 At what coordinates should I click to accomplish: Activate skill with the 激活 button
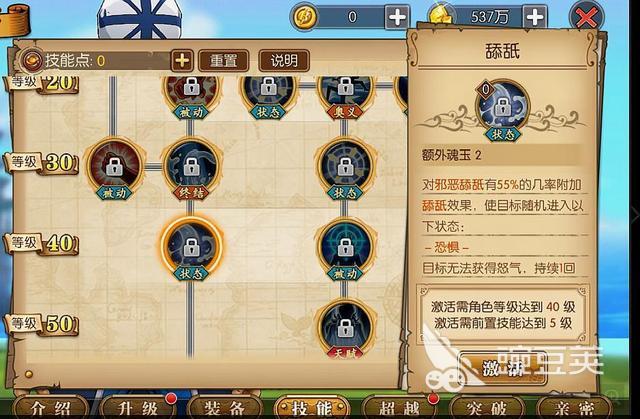click(x=503, y=368)
